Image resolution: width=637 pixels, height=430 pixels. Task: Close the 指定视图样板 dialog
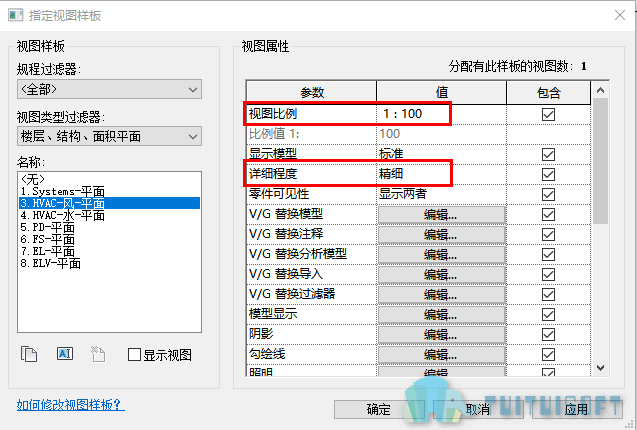click(x=620, y=15)
